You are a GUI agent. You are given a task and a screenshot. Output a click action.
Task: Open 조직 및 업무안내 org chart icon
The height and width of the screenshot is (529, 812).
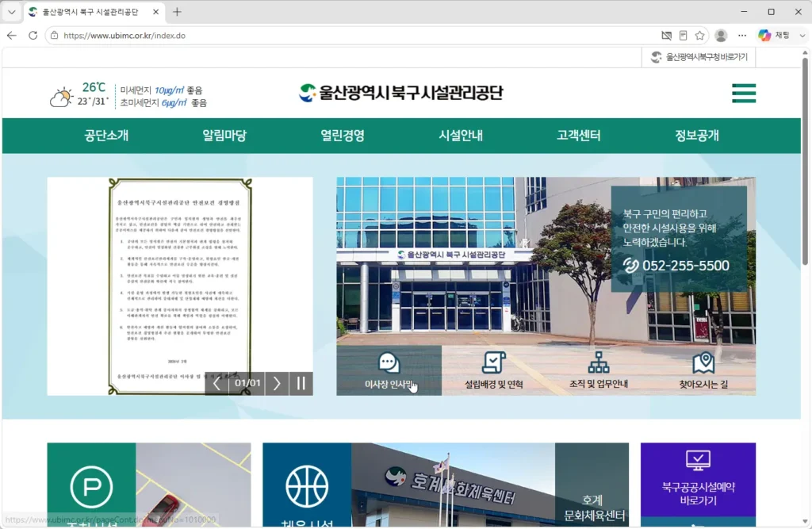599,362
